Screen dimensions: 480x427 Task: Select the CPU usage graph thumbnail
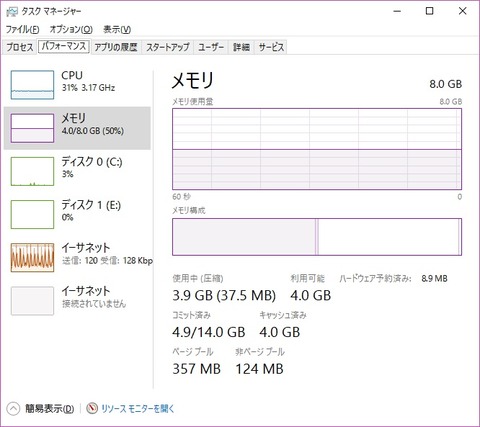coord(32,85)
